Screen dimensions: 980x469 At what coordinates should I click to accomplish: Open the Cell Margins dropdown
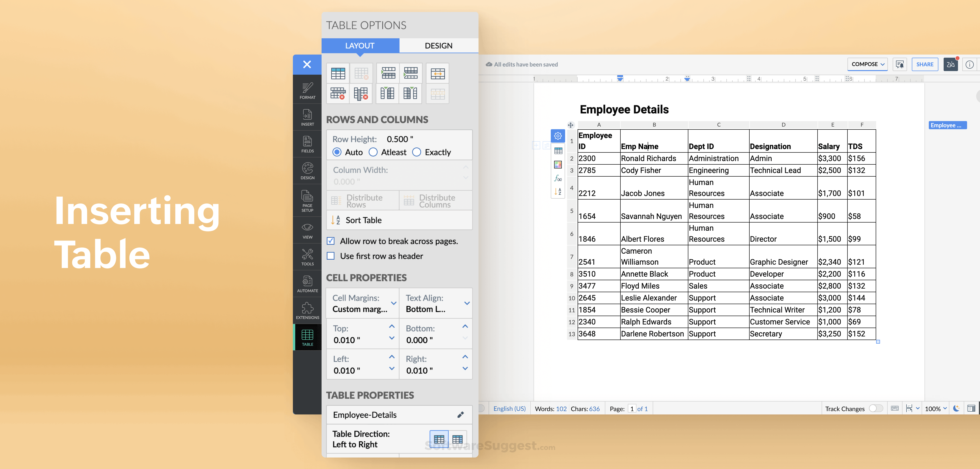[x=394, y=303]
